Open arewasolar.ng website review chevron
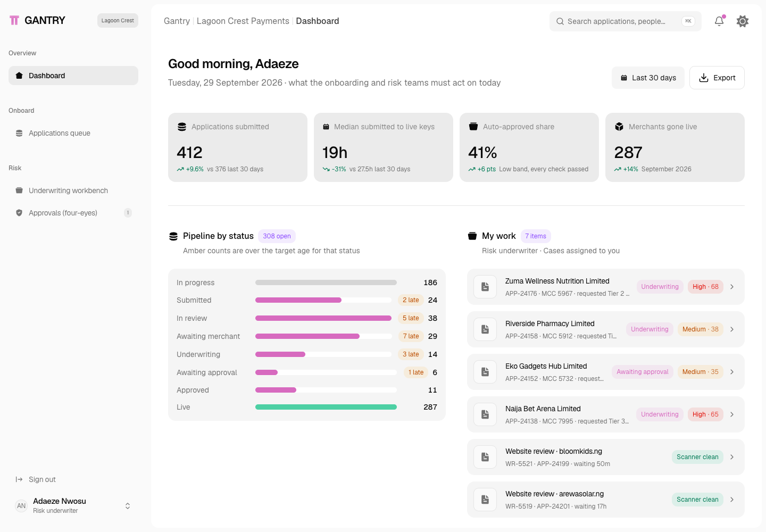Viewport: 766px width, 532px height. [732, 500]
